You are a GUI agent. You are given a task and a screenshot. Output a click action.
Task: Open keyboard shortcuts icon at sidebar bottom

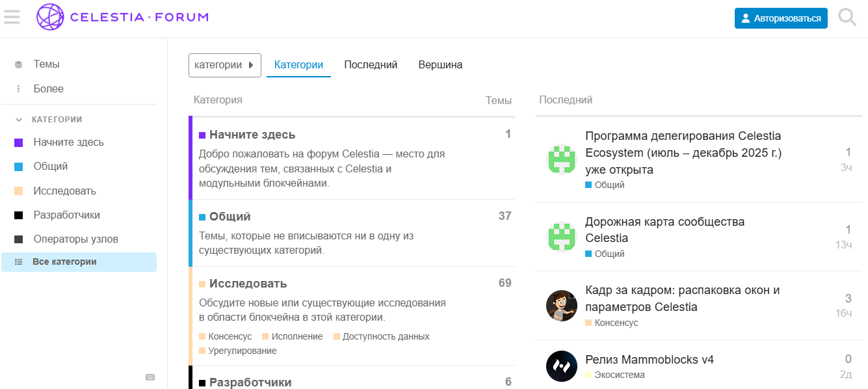coord(150,377)
